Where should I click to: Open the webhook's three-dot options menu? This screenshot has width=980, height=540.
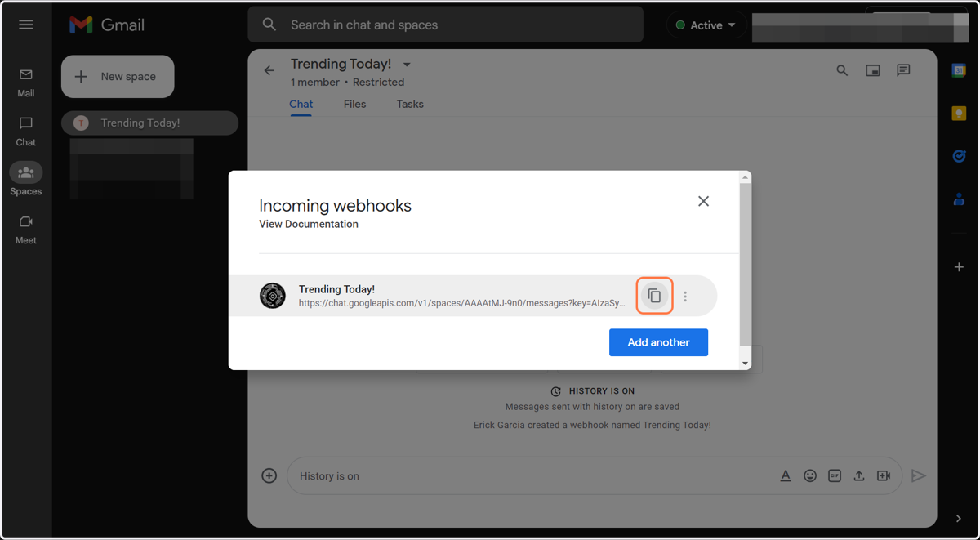coord(685,297)
